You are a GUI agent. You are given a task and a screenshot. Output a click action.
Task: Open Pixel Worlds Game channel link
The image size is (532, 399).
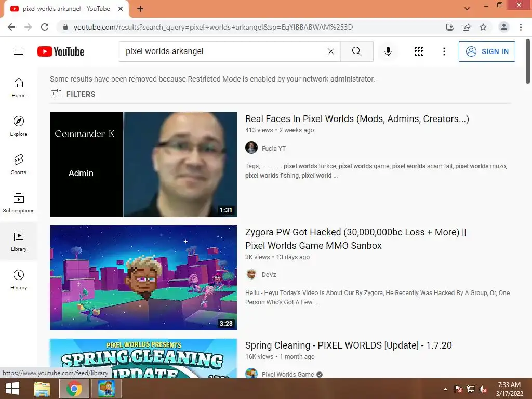288,374
